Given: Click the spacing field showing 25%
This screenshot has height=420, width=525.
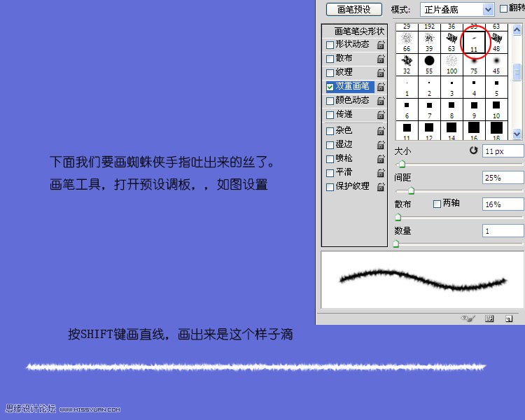Looking at the screenshot, I should 503,178.
